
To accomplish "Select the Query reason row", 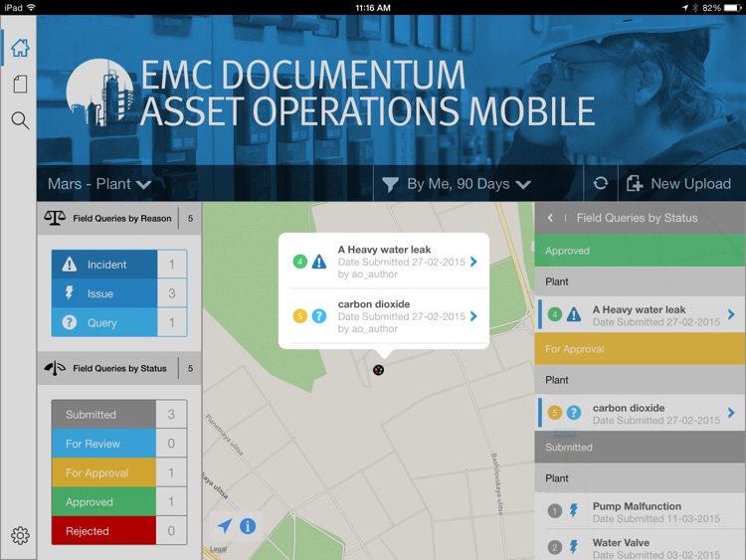I will pyautogui.click(x=119, y=322).
